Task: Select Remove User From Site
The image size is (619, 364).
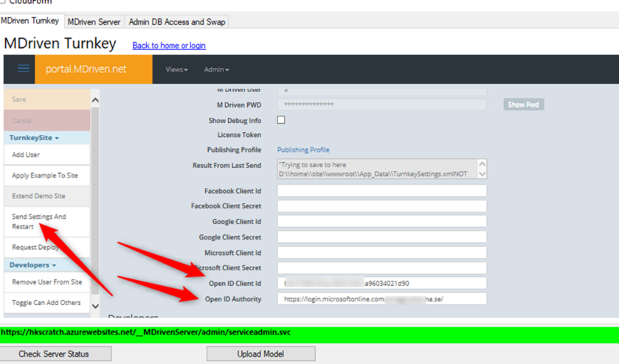Action: tap(47, 282)
